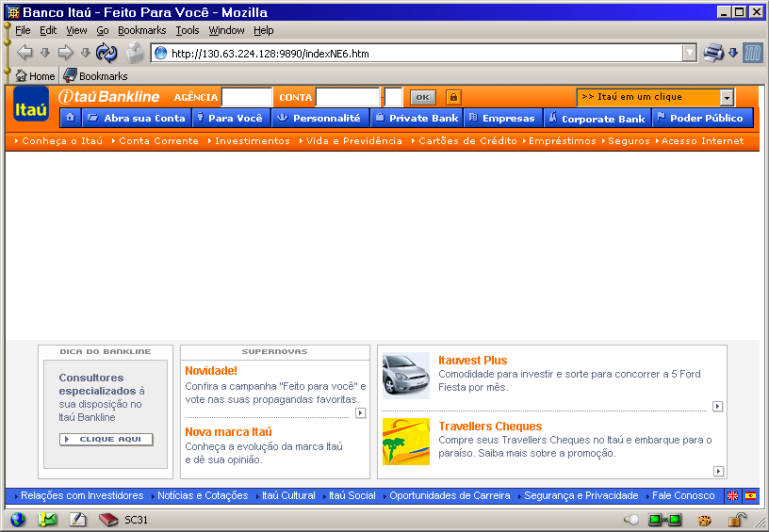Switch site language via the UK flag
Screen dimensions: 769x532
732,495
